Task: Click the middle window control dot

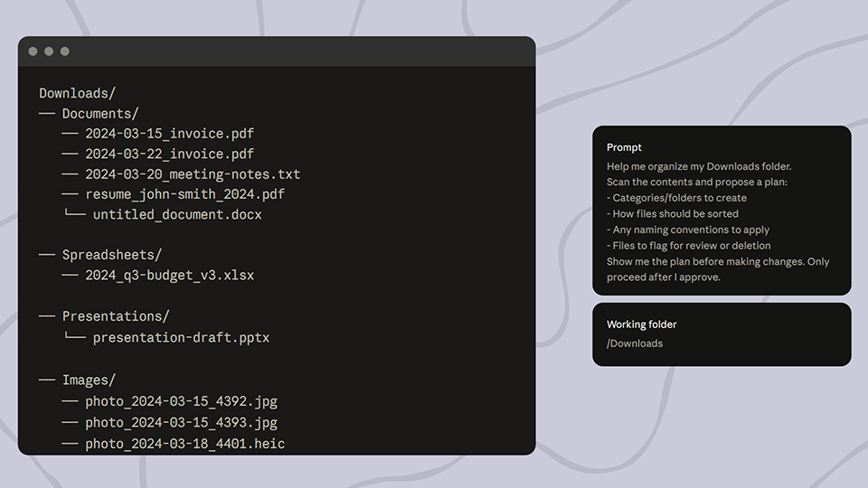Action: click(49, 52)
